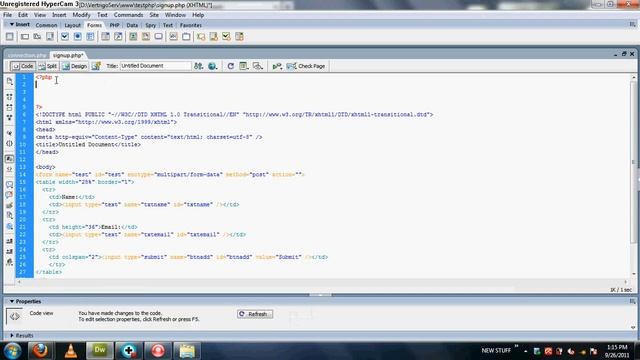Insert a Spry Validation Checkbox

click(x=226, y=37)
